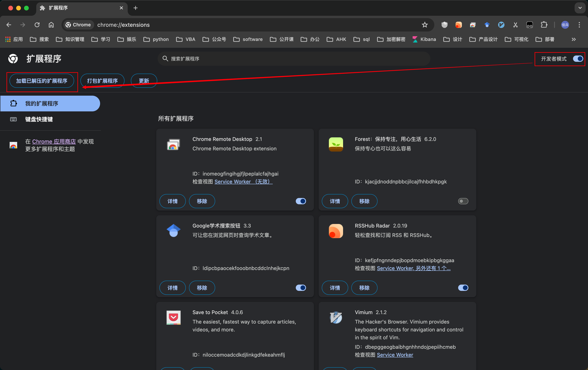Open 键盘快捷键 sidebar item
588x370 pixels.
(50, 119)
